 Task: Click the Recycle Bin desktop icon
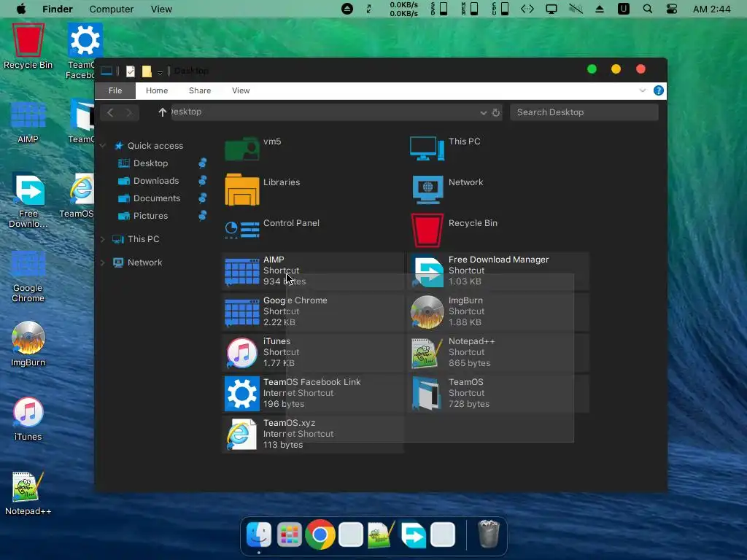tap(28, 46)
